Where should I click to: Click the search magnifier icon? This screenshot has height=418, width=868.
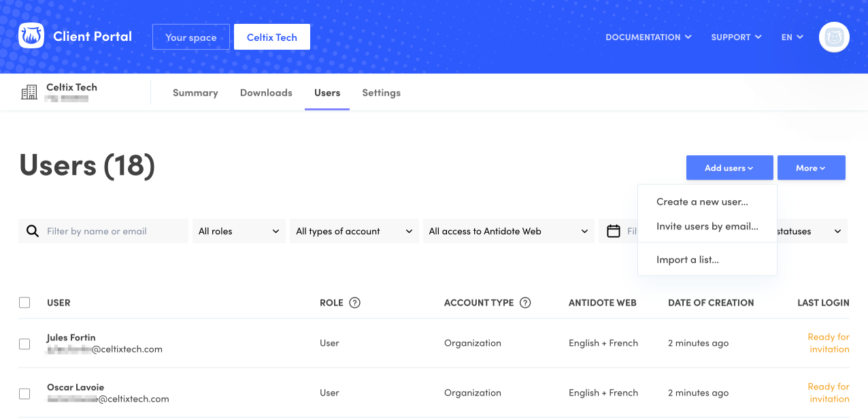point(33,231)
